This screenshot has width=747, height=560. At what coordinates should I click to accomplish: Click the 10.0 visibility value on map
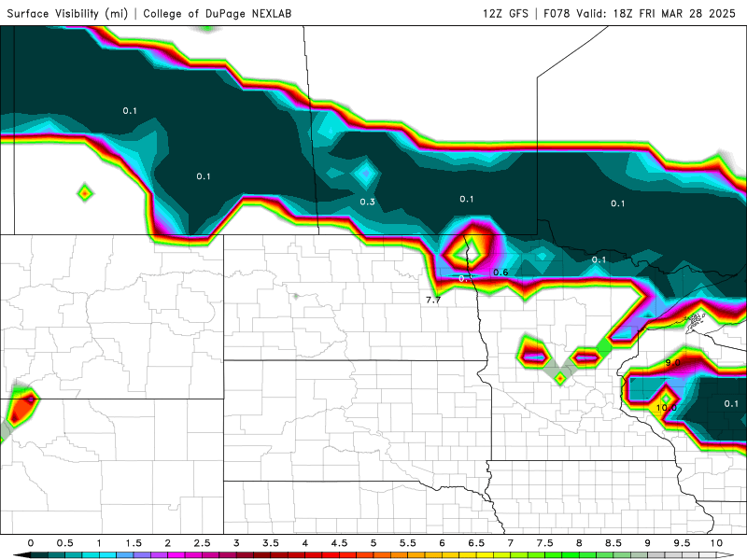tap(667, 408)
